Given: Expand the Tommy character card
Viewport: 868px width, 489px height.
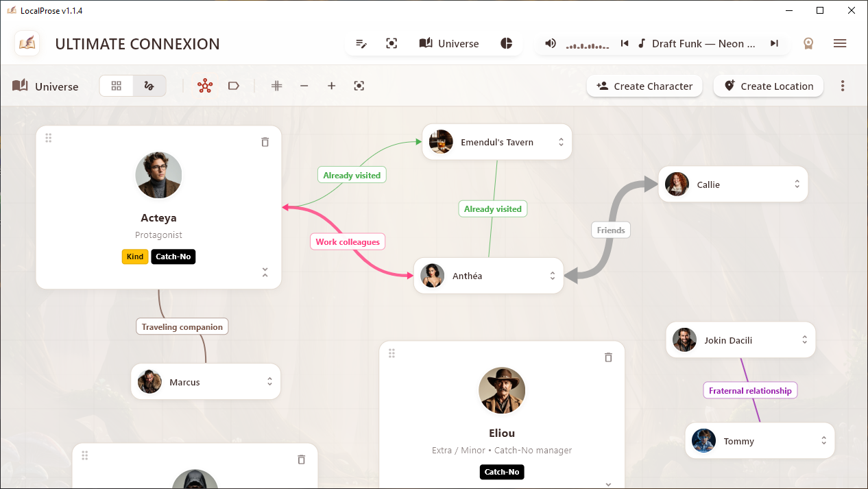Looking at the screenshot, I should coord(824,441).
